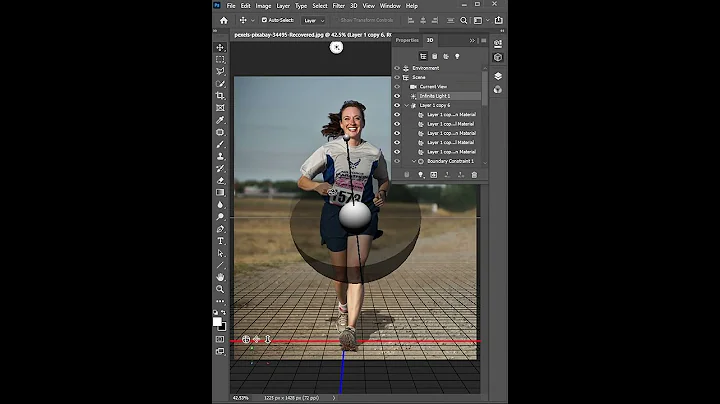This screenshot has width=720, height=404.
Task: Select the Horizontal Type tool
Action: coord(220,241)
